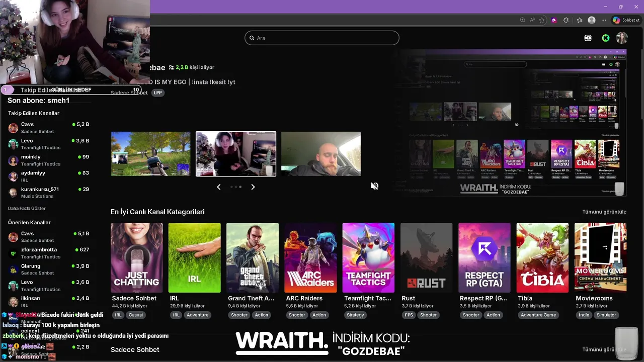This screenshot has width=644, height=362.
Task: Click zforzambrotta channel name in sidebar
Action: pyautogui.click(x=39, y=250)
